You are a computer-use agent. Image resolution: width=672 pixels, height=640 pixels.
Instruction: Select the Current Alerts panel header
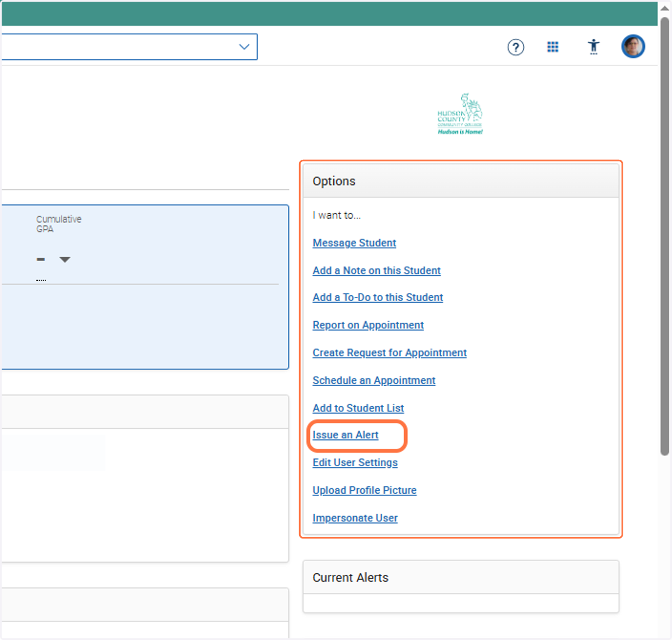[x=461, y=578]
